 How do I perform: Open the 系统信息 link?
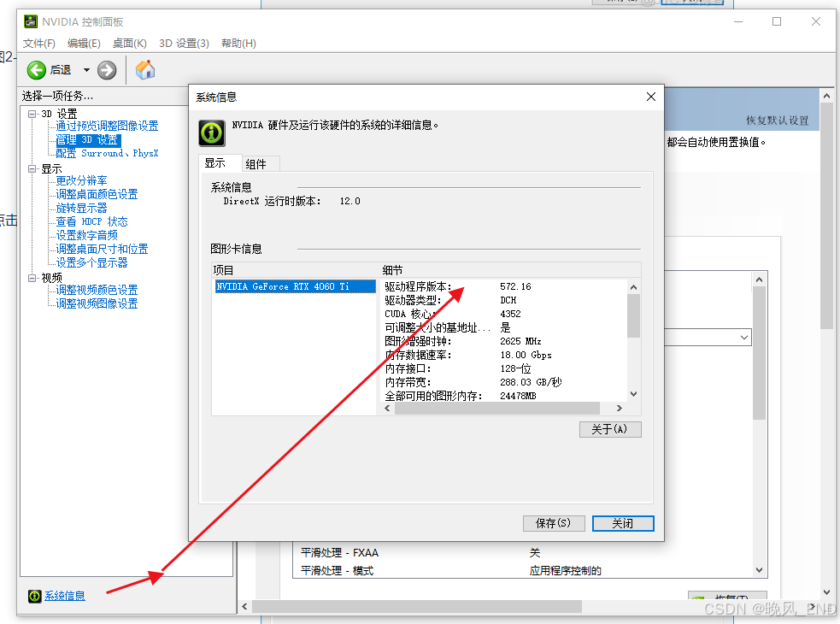65,596
